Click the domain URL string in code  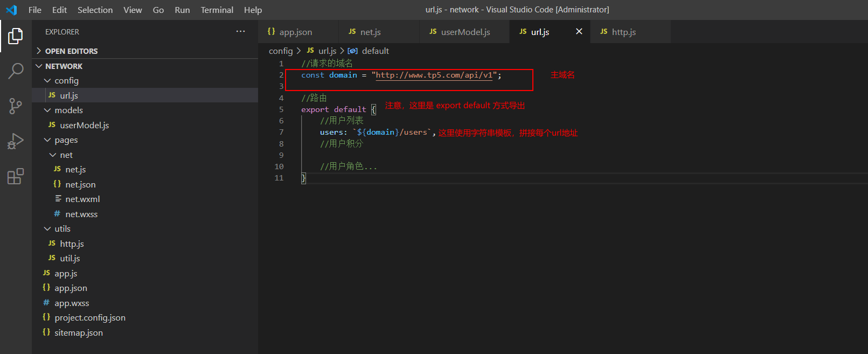click(x=434, y=75)
